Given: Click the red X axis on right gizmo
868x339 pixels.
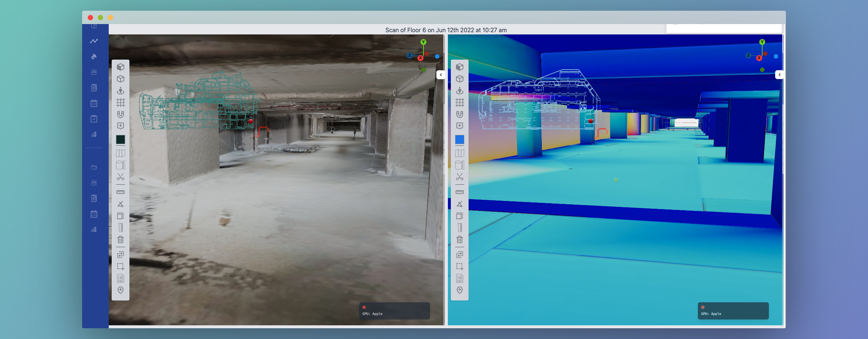Looking at the screenshot, I should pos(759,58).
